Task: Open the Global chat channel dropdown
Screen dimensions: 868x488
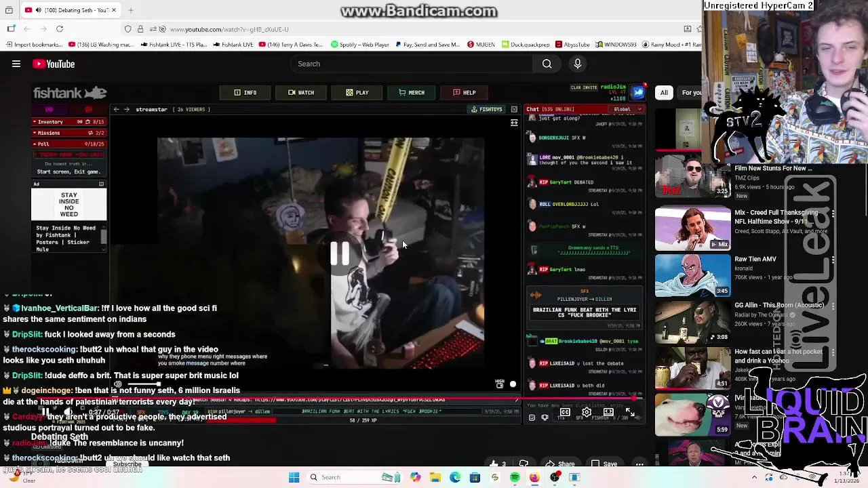Action: pos(628,109)
